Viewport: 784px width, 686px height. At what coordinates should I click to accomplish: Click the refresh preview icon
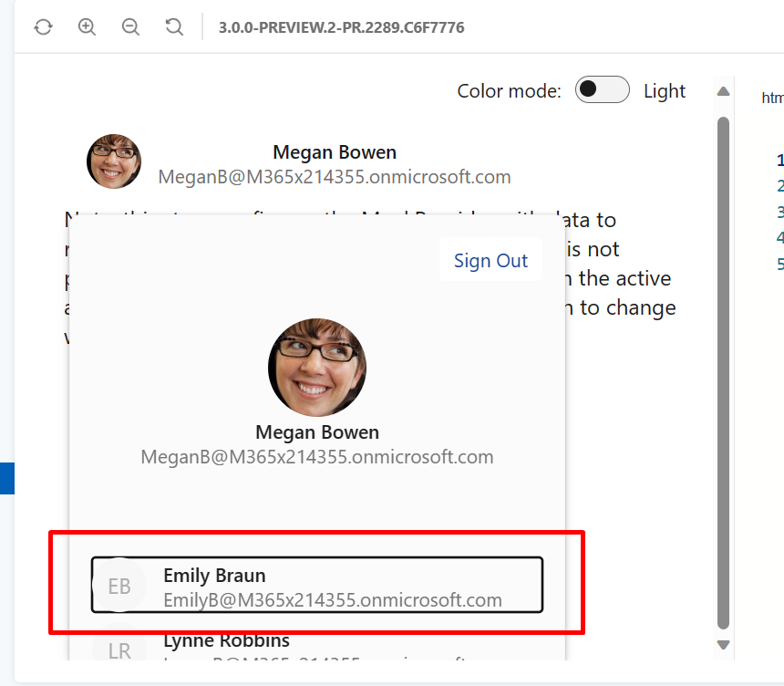coord(43,26)
